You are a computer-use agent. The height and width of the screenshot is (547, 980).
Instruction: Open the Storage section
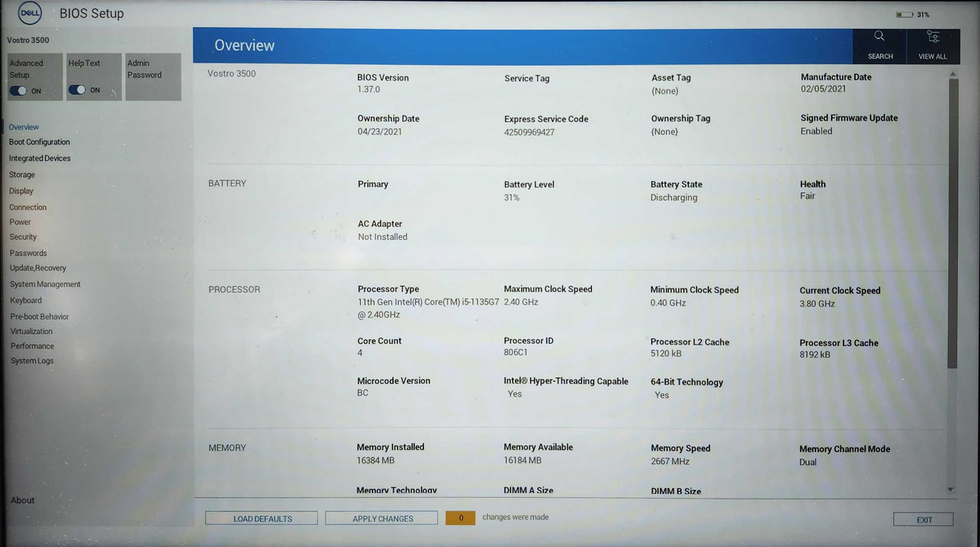[x=22, y=174]
